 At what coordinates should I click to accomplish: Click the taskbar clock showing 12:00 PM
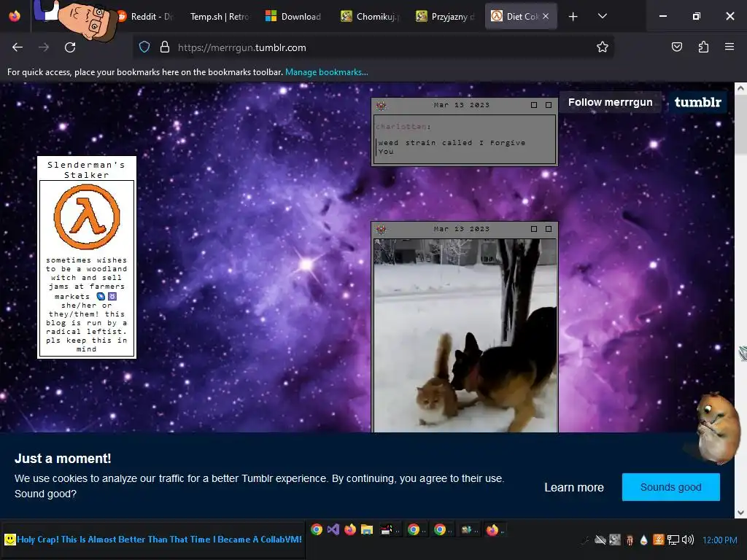point(720,540)
